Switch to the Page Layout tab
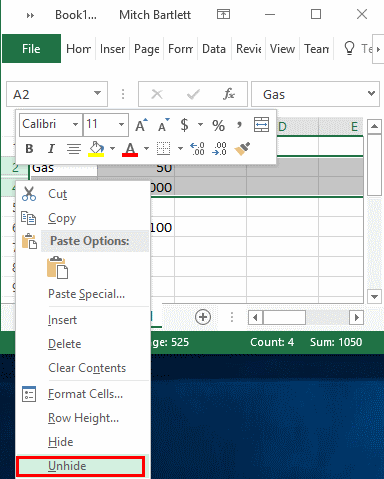384x479 pixels. click(x=147, y=49)
